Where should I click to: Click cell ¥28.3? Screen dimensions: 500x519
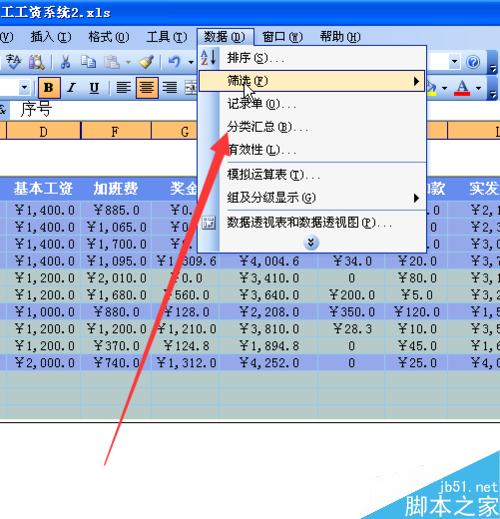352,329
